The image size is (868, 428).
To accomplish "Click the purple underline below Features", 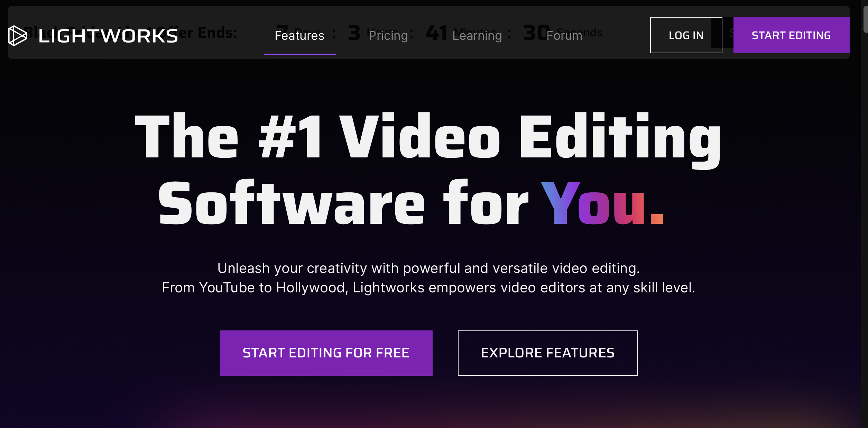I will (299, 54).
